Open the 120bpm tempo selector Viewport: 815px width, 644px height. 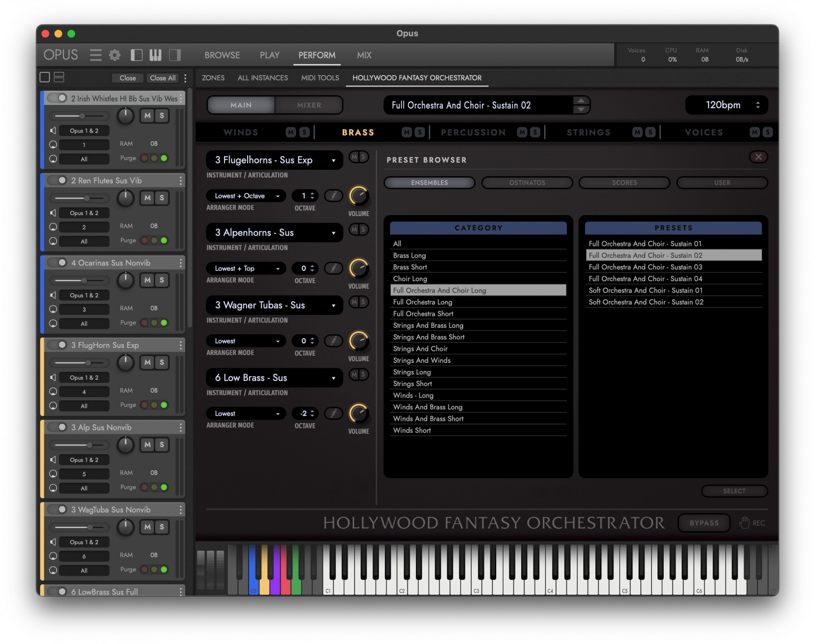click(x=727, y=105)
